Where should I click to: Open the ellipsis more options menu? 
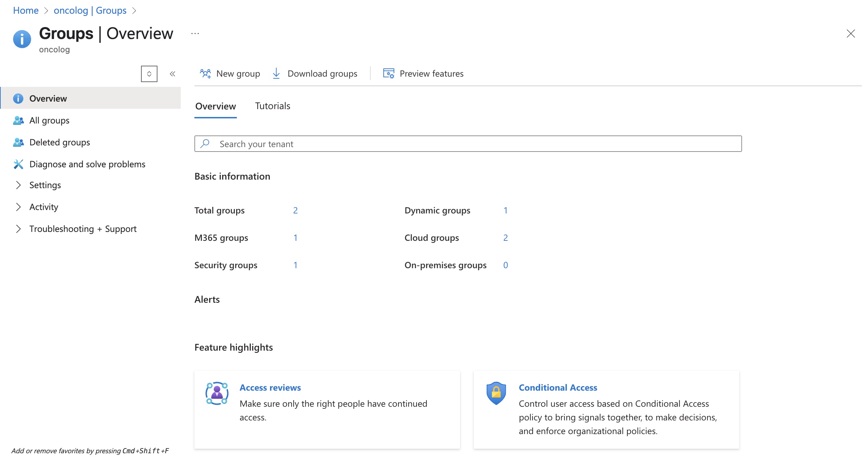coord(195,34)
